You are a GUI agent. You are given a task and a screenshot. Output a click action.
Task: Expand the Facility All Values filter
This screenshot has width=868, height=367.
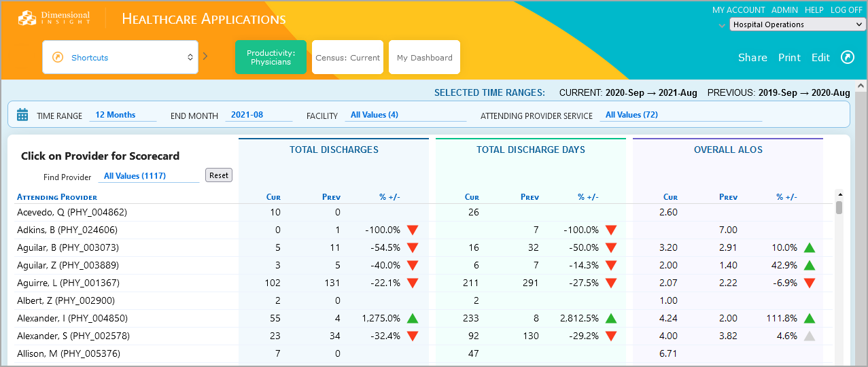tap(404, 116)
